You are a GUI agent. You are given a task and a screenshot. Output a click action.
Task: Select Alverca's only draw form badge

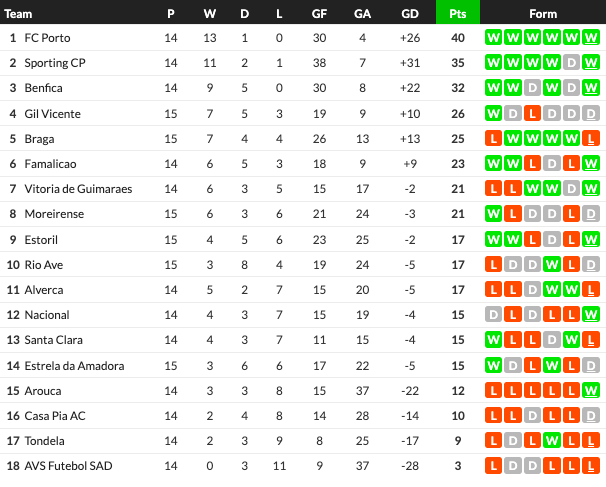533,289
